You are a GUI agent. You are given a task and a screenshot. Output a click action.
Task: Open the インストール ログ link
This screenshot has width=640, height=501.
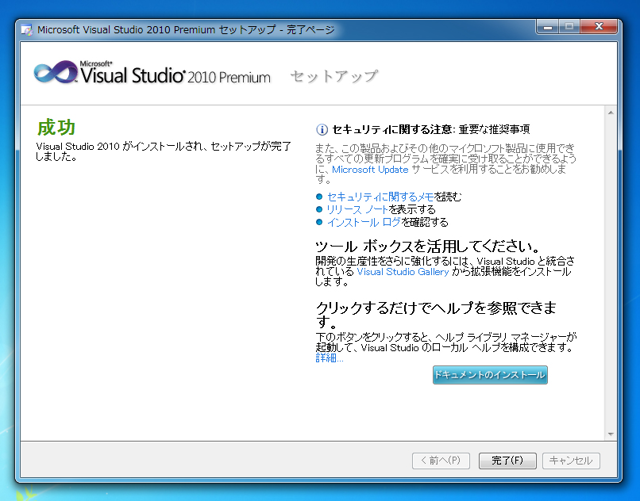[364, 222]
